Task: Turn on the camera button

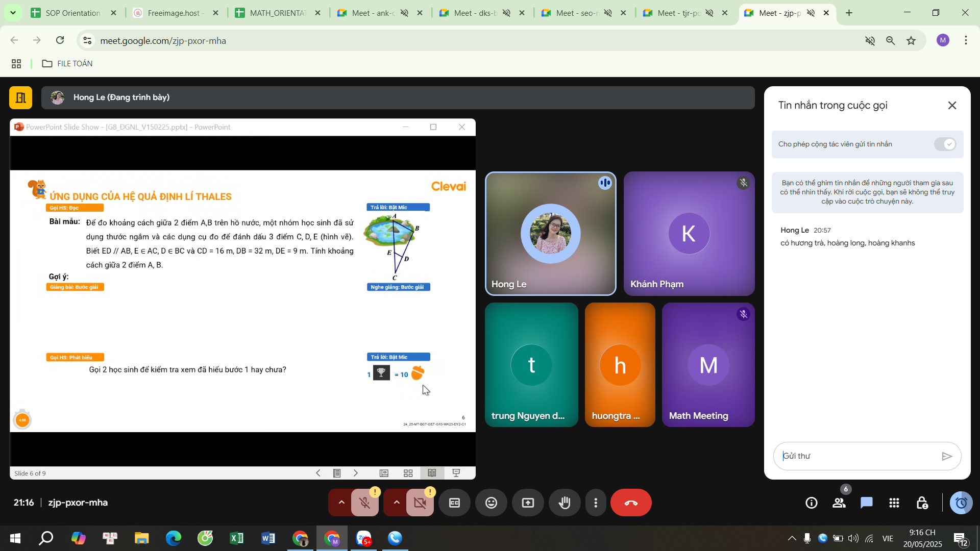Action: point(420,503)
